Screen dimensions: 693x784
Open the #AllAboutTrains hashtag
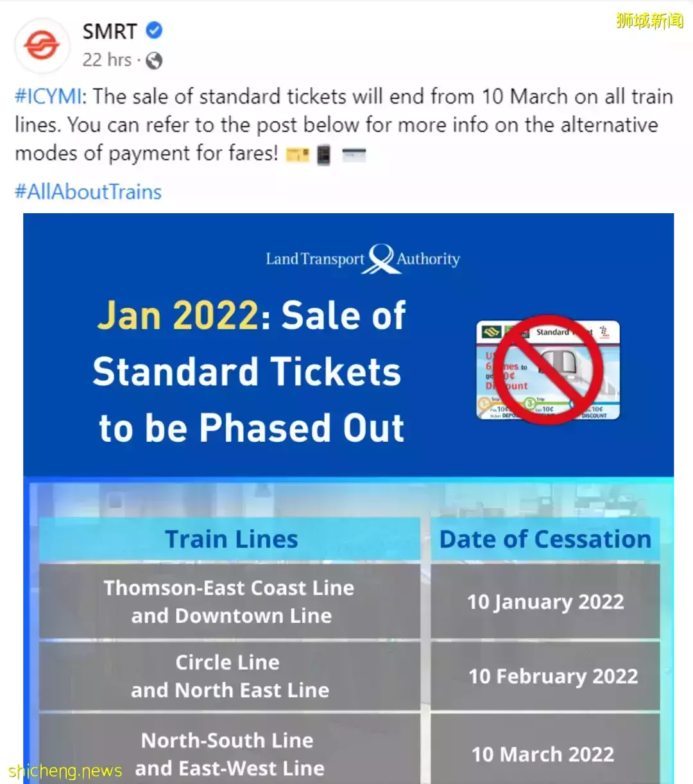tap(88, 191)
